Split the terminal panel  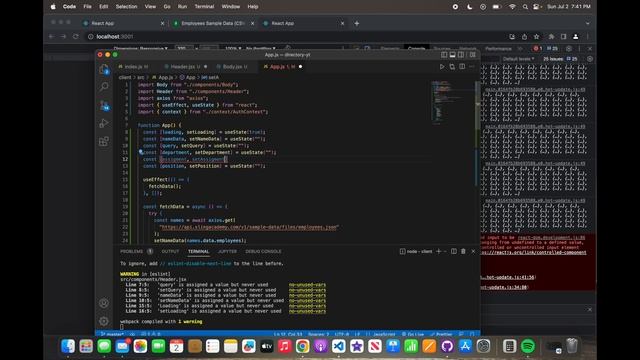point(454,251)
